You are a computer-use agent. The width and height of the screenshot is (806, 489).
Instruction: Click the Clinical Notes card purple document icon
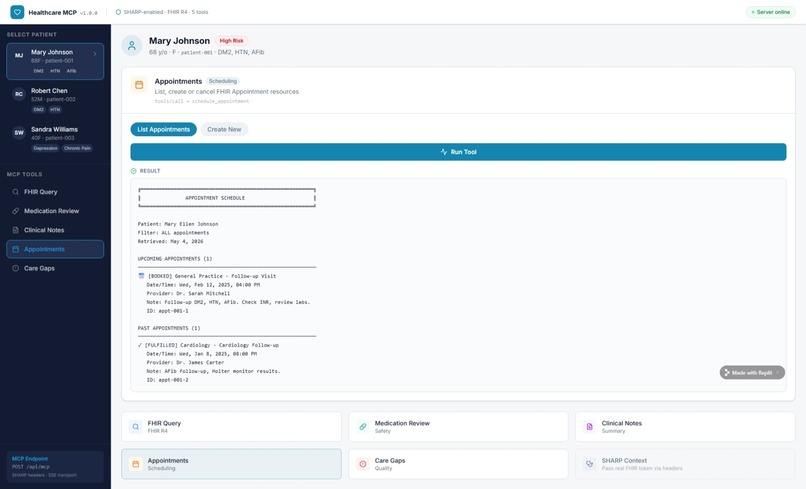[590, 427]
